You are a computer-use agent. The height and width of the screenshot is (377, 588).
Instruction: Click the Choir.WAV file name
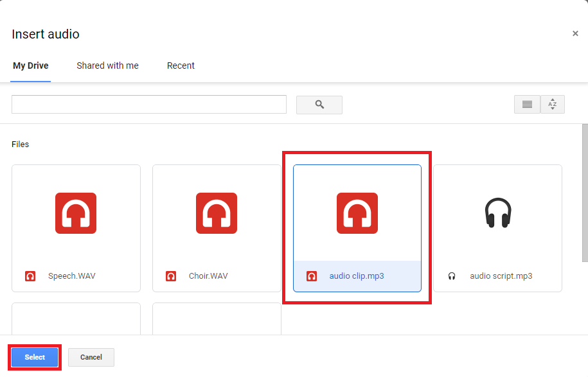tap(208, 276)
